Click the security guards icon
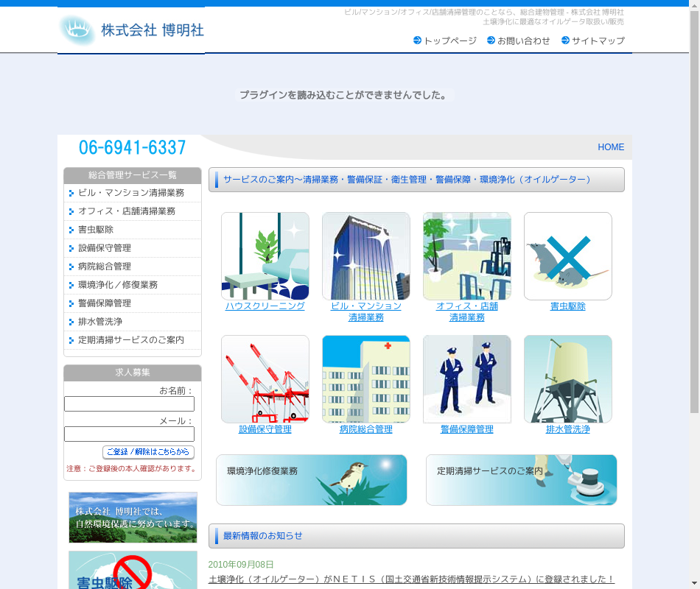The width and height of the screenshot is (700, 589). [467, 379]
